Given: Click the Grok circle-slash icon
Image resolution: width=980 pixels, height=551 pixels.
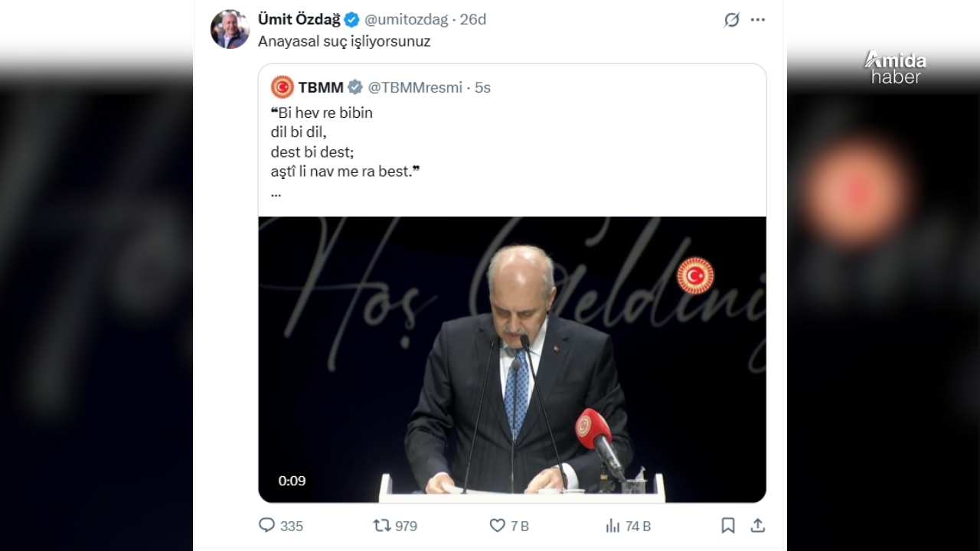Looking at the screenshot, I should click(732, 20).
